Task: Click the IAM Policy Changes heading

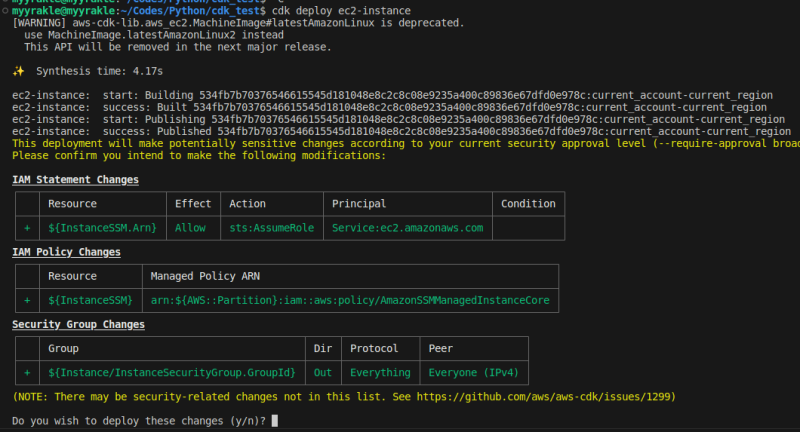Action: pos(66,252)
